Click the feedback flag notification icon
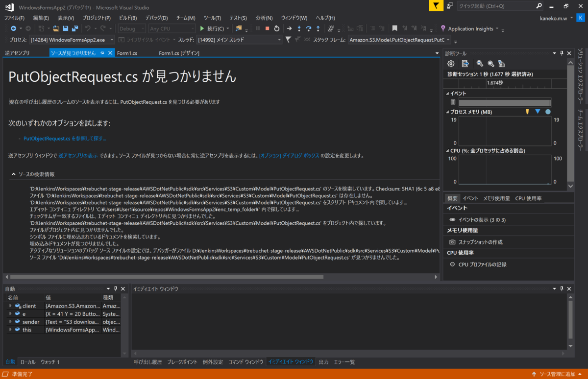588x379 pixels. 436,6
